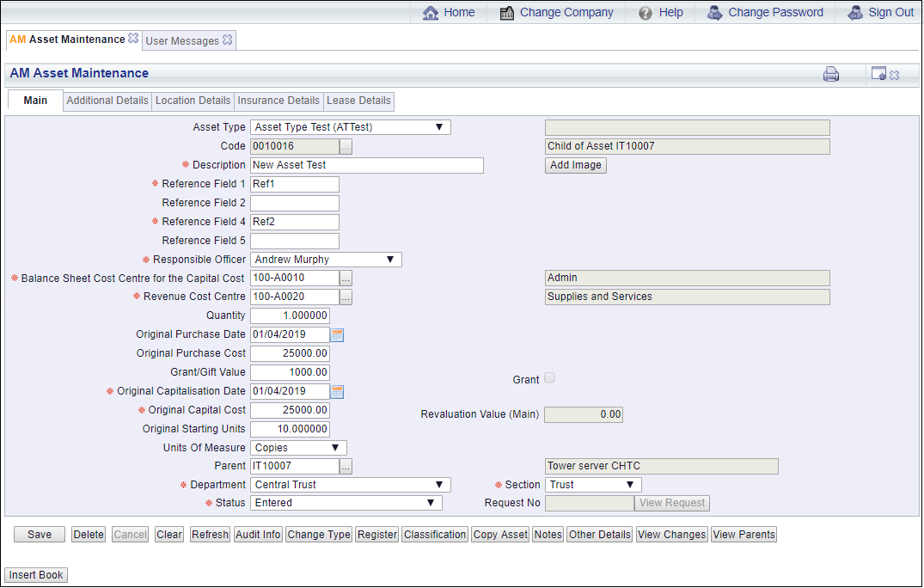Viewport: 924px width, 588px height.
Task: Open the Units Of Measure dropdown
Action: point(298,448)
